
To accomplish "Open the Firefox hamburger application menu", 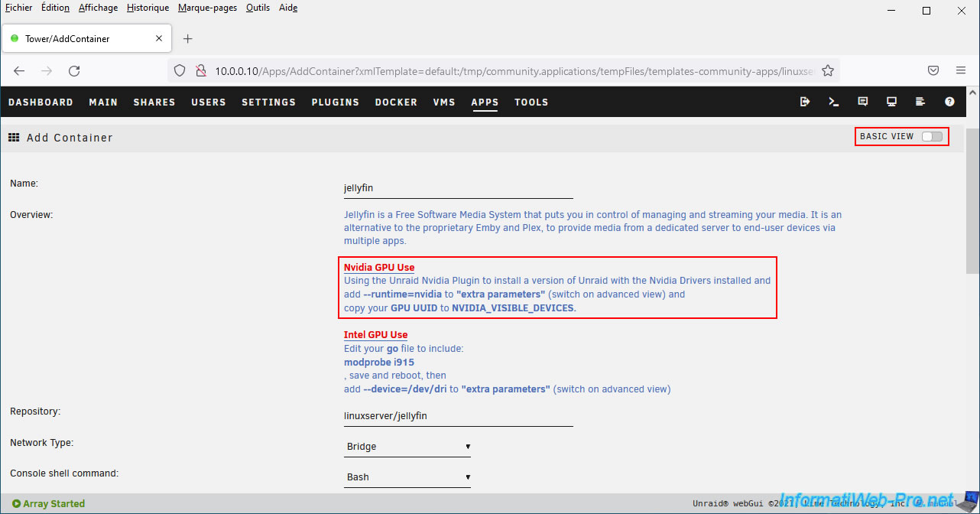I will (961, 70).
